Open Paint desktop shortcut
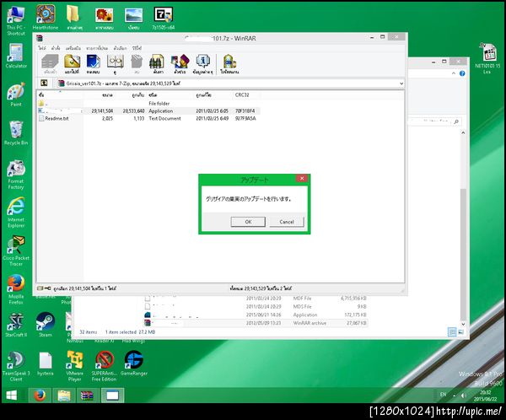506x420 pixels. 16,94
